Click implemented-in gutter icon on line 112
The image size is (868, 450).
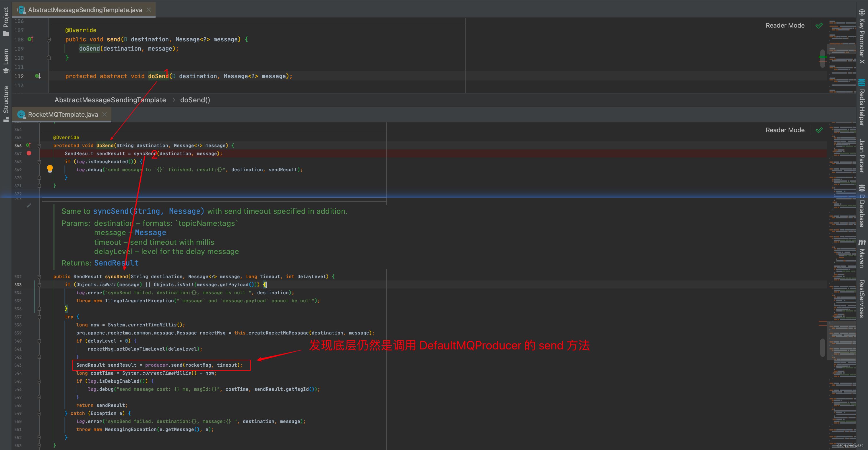pyautogui.click(x=38, y=76)
